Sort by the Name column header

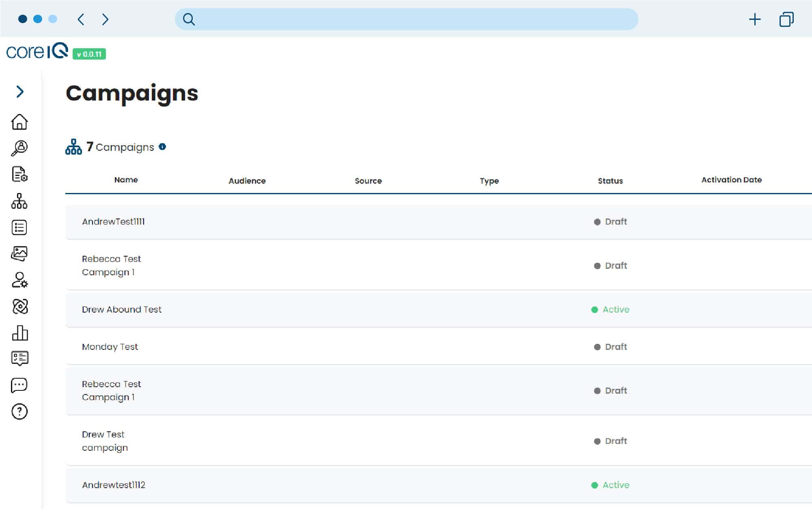pyautogui.click(x=126, y=180)
